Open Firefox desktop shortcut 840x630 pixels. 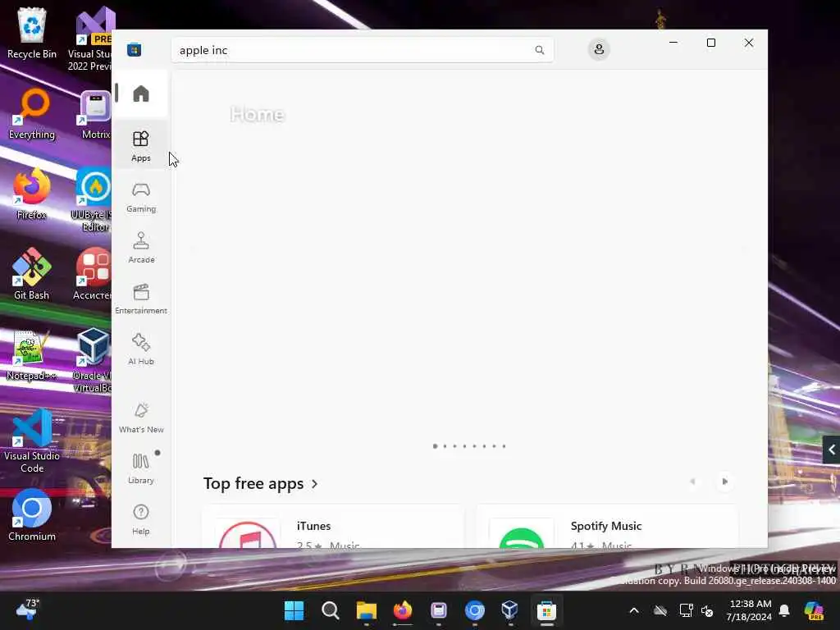pyautogui.click(x=32, y=194)
